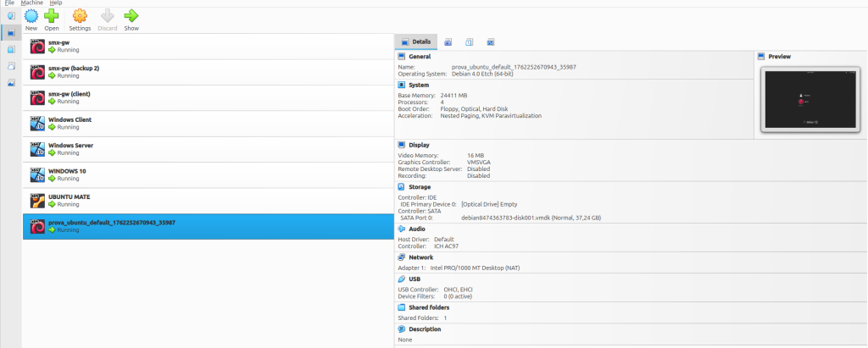Click the New machine toolbar icon
The height and width of the screenshot is (348, 868).
[31, 17]
